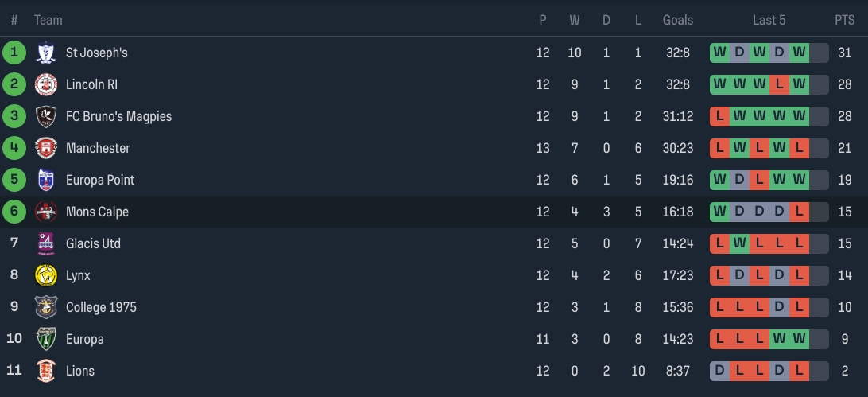
Task: Click FC Bruno's Magpies crest icon
Action: [46, 116]
